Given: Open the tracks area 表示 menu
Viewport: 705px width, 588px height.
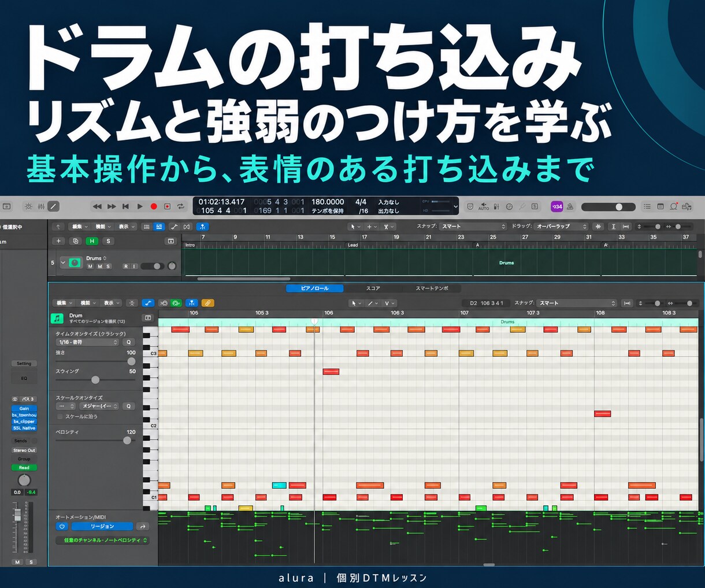Looking at the screenshot, I should (x=126, y=227).
